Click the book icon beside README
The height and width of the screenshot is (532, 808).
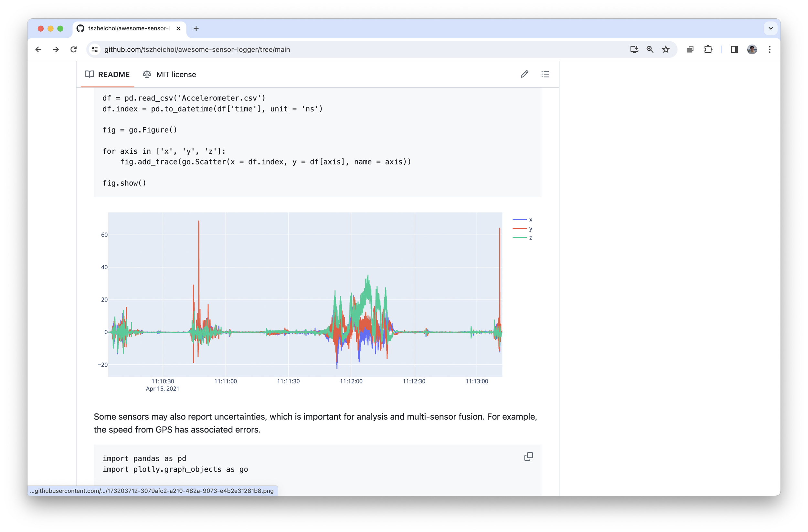(90, 74)
